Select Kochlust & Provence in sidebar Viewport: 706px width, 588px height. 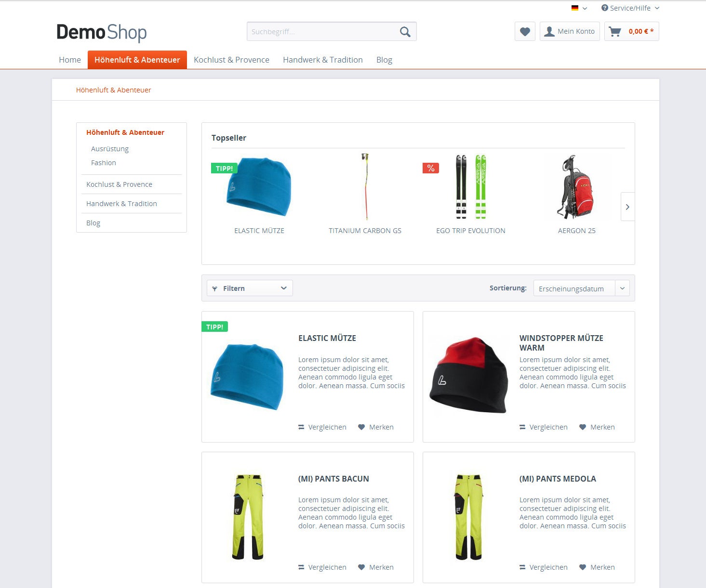pos(119,184)
